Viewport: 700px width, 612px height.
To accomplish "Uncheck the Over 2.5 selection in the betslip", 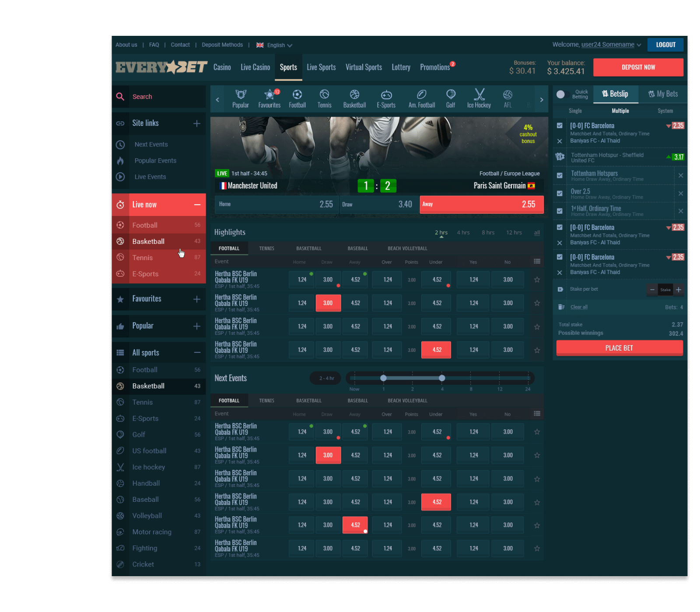I will pos(560,193).
